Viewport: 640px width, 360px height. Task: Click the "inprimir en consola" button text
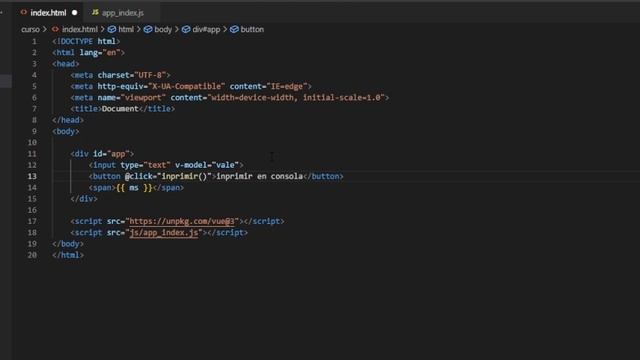(x=260, y=176)
